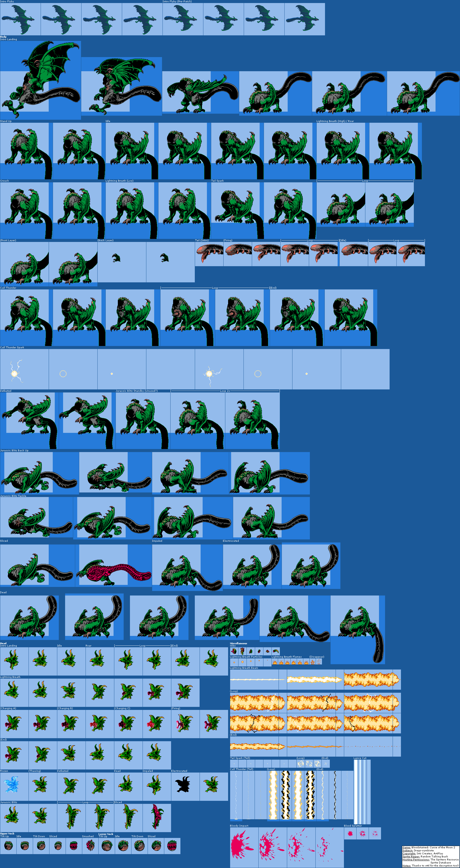Image resolution: width=460 pixels, height=868 pixels.
Task: Click the 'Lower Neck' heading
Action: 106,834
